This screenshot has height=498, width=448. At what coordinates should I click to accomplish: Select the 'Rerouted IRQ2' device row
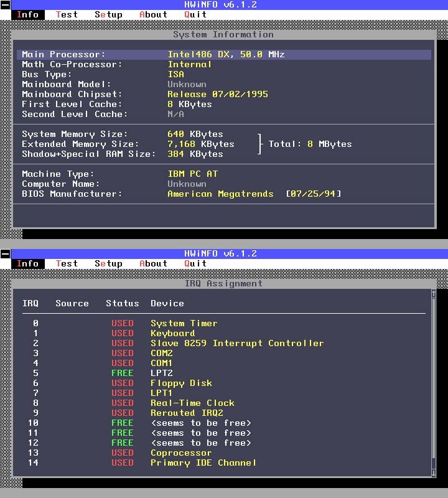pyautogui.click(x=224, y=413)
